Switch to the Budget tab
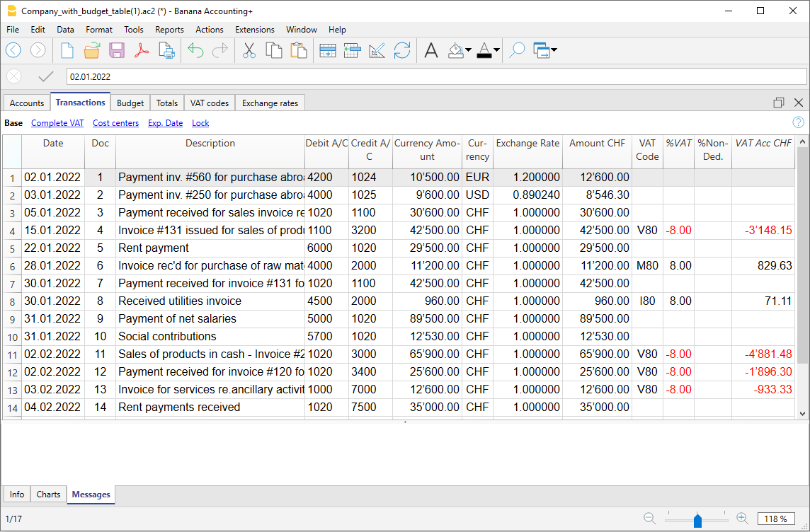Viewport: 810px width, 532px height. [x=130, y=103]
